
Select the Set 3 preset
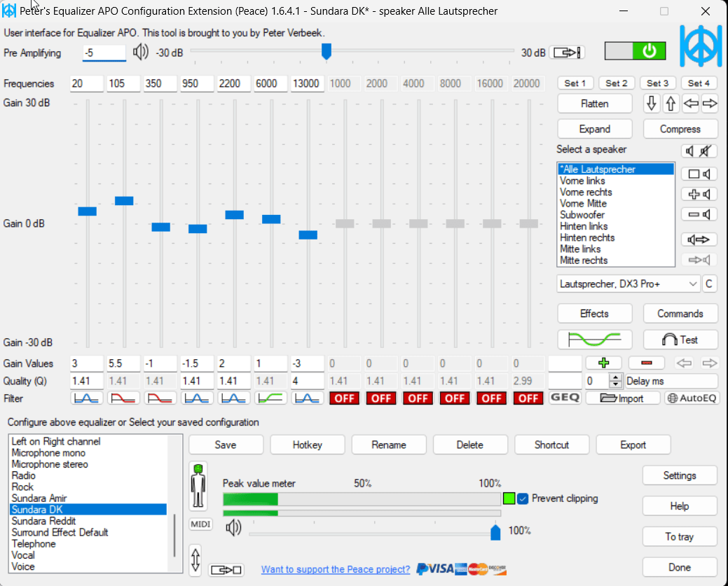pos(657,83)
